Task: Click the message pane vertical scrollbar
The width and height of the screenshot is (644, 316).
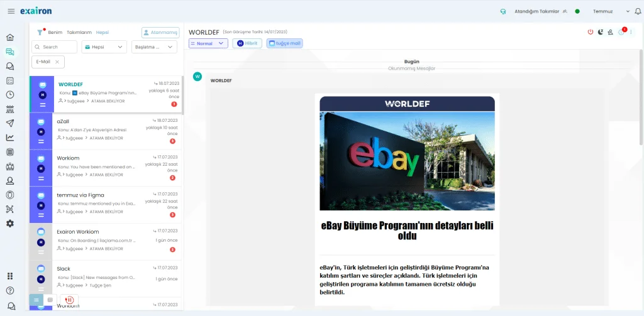Action: coord(641,97)
